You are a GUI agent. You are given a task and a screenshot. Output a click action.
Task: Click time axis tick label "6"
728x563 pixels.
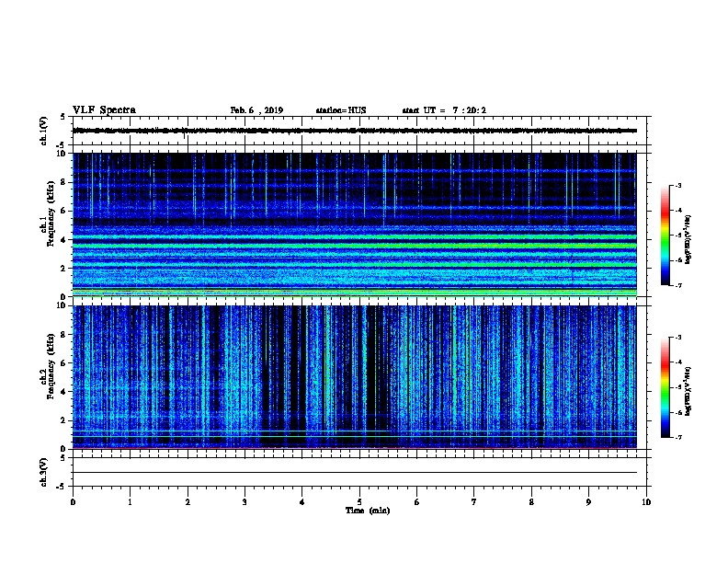(x=417, y=501)
